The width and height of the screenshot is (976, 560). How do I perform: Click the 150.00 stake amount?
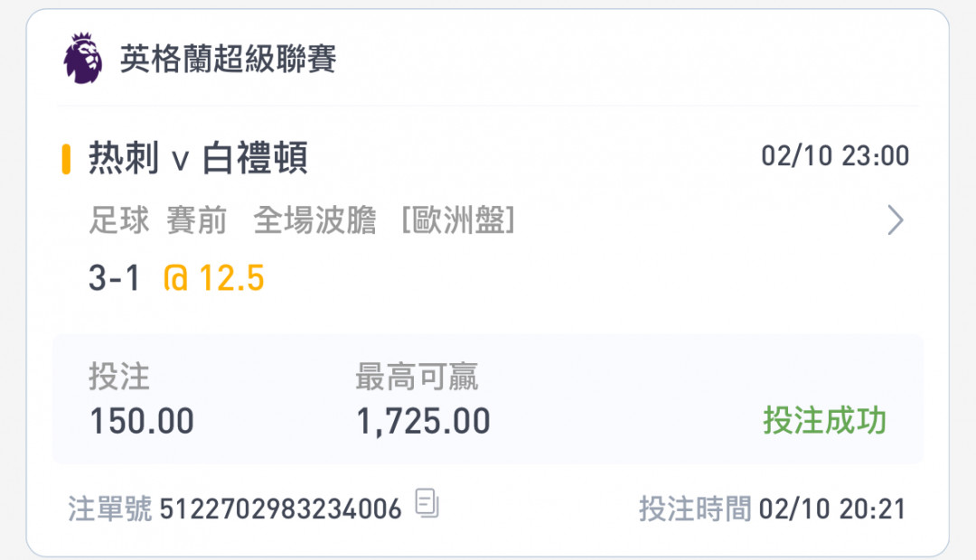pos(142,421)
